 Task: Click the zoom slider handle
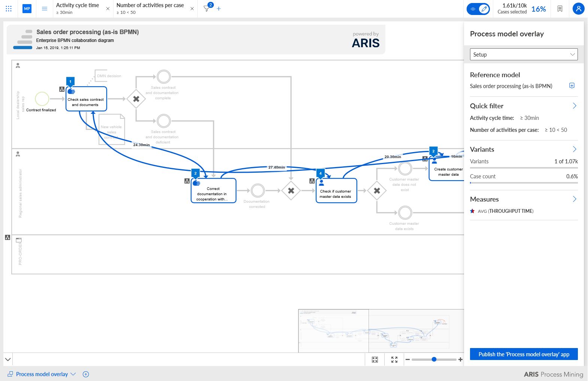click(434, 360)
